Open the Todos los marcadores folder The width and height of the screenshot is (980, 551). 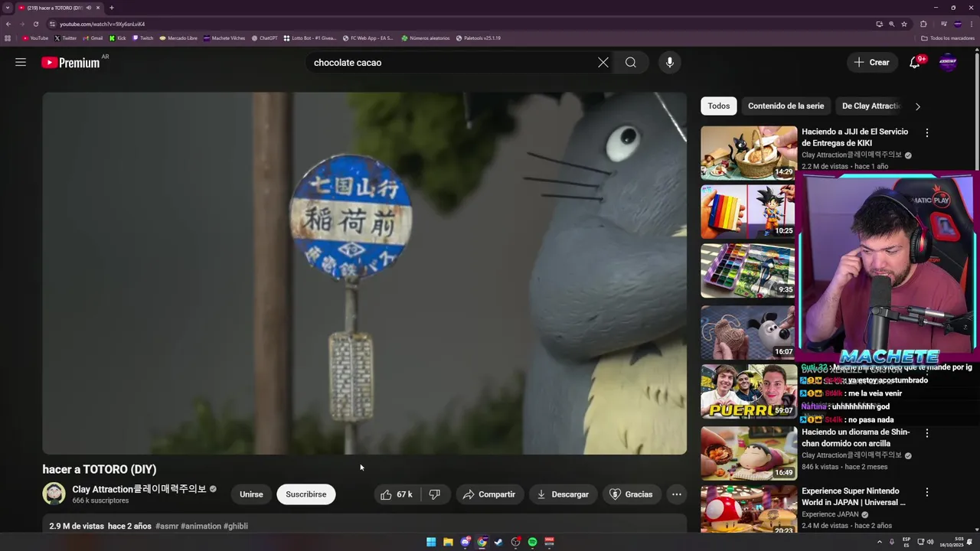tap(948, 38)
